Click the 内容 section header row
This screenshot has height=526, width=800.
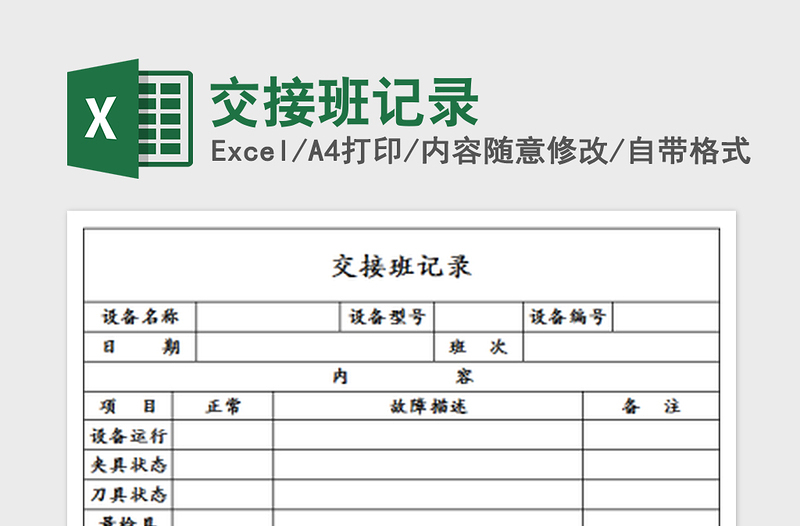tap(402, 377)
